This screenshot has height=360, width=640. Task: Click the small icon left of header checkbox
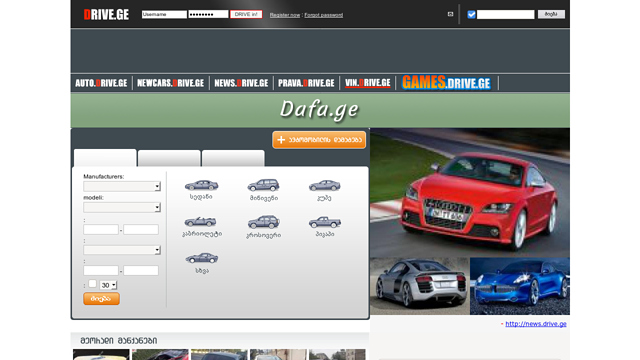point(450,14)
